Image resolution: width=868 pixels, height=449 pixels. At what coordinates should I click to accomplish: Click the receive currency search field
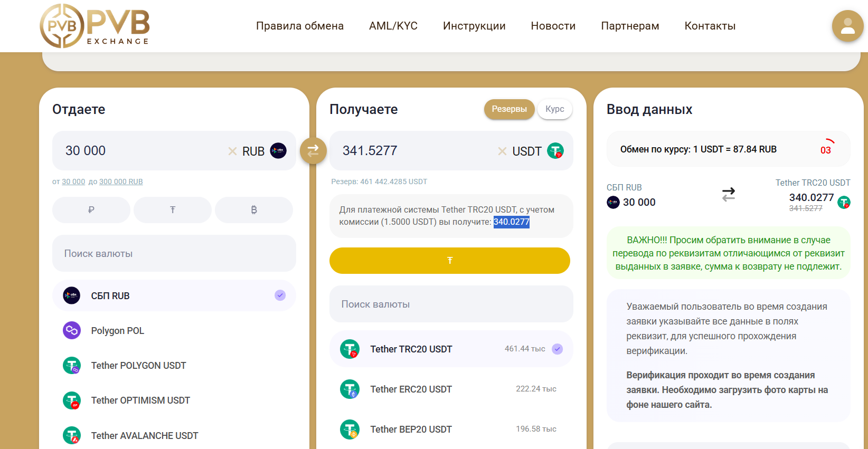click(451, 304)
